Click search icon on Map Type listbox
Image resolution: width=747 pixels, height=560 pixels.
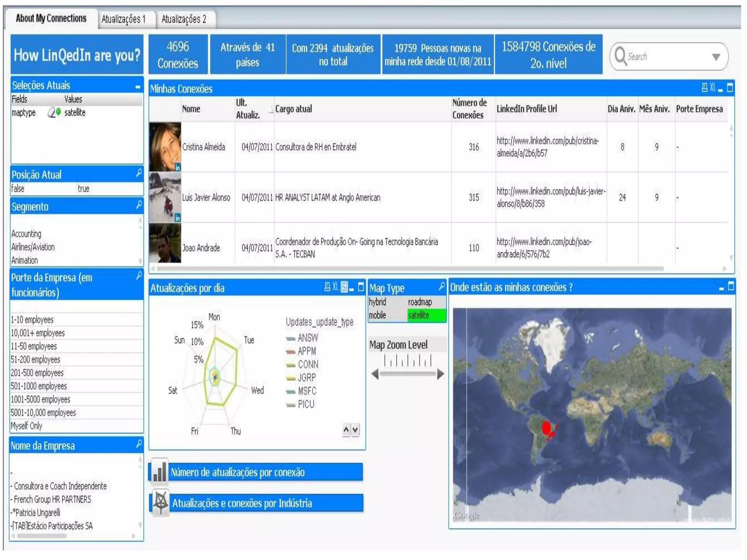(x=441, y=287)
